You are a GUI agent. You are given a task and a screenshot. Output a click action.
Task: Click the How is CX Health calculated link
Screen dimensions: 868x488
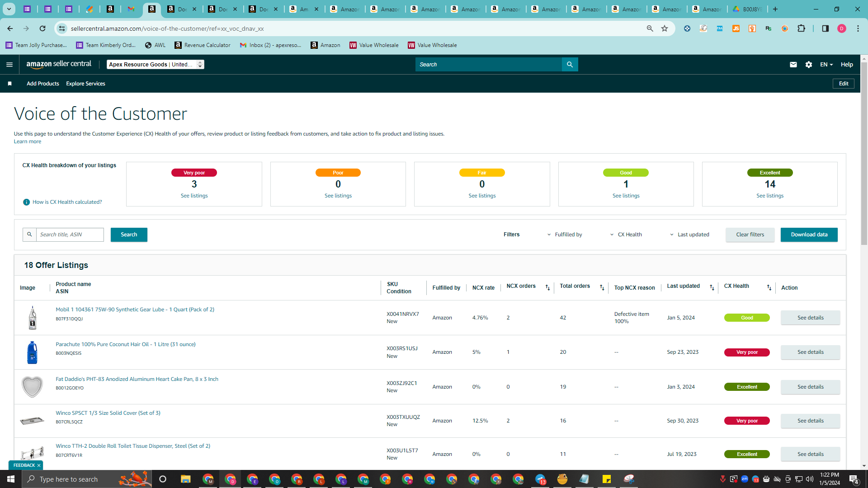point(67,202)
